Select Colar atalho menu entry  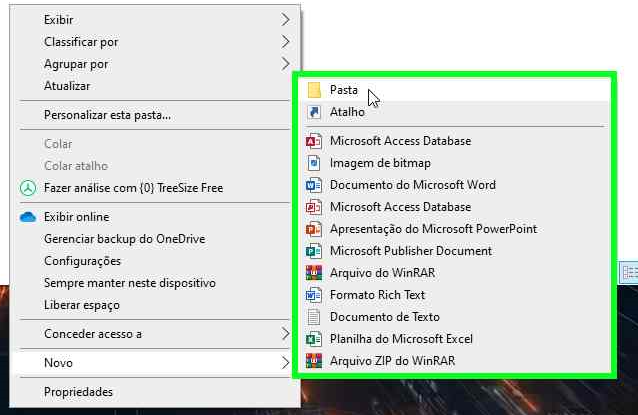[x=155, y=166]
